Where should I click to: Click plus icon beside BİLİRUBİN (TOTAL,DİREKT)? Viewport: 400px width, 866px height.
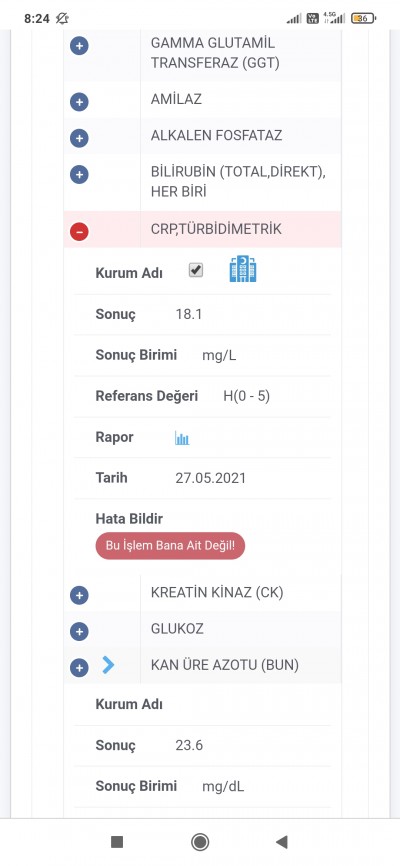coord(79,175)
